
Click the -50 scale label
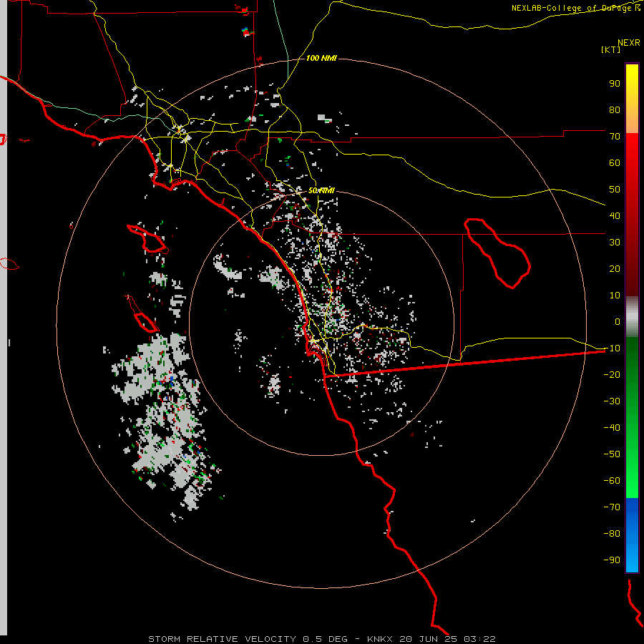point(612,454)
